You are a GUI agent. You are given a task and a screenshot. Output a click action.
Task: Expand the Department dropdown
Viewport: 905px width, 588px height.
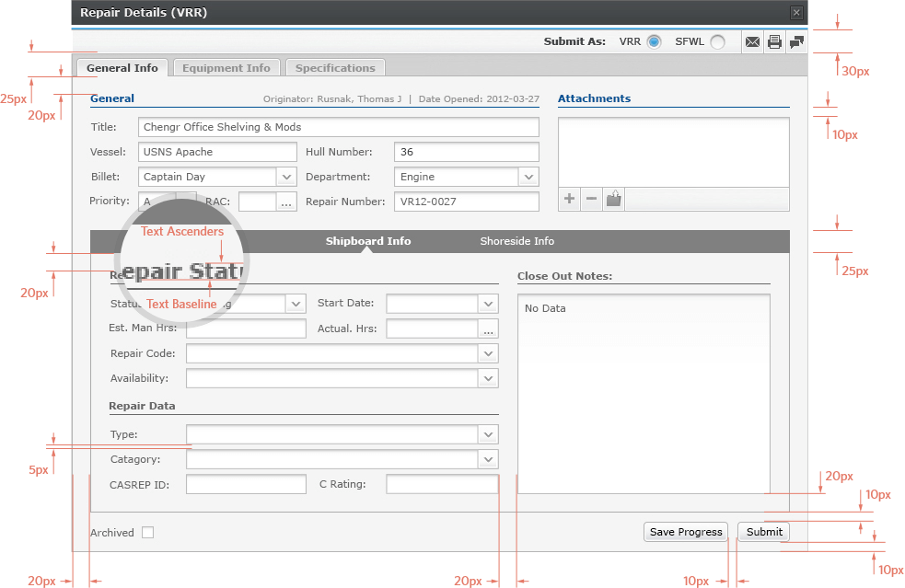528,178
